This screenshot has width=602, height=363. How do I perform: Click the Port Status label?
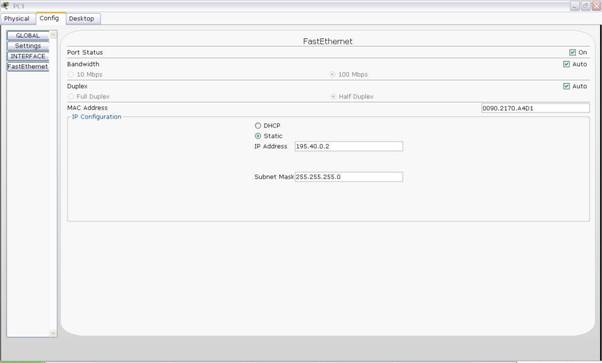coord(85,52)
